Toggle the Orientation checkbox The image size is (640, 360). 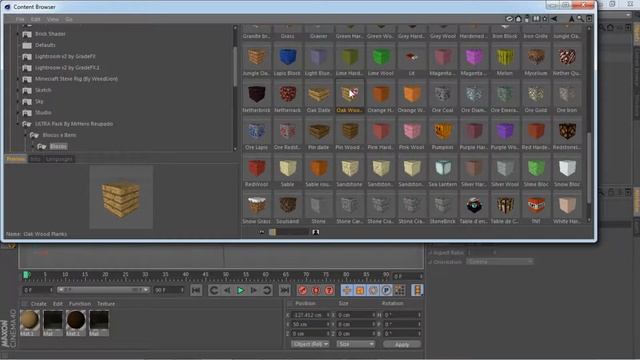point(430,262)
